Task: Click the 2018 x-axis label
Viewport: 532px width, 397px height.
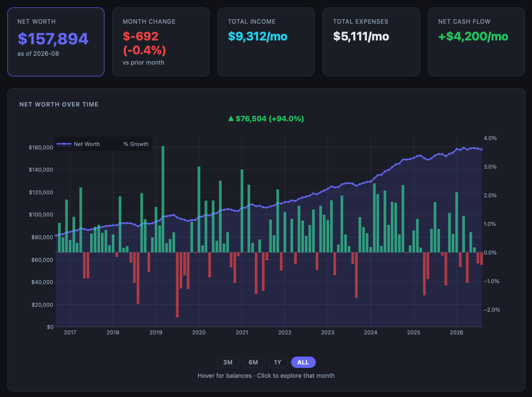Action: pyautogui.click(x=113, y=332)
